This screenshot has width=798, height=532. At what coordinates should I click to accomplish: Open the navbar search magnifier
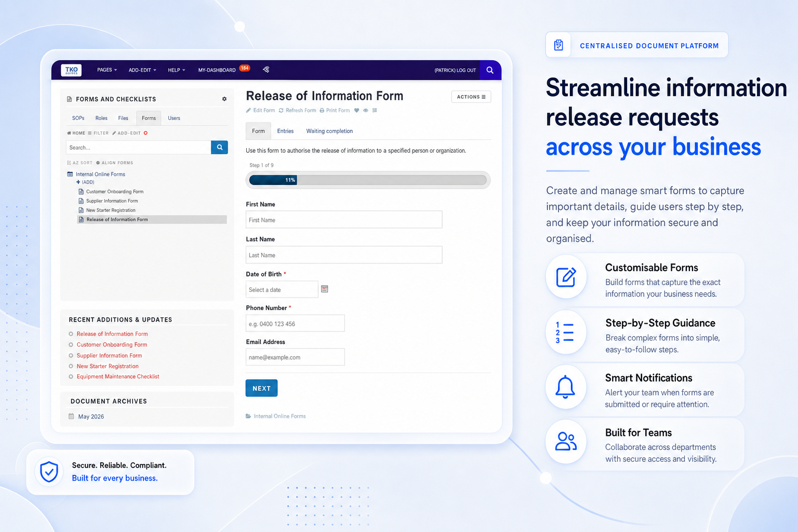pos(490,70)
